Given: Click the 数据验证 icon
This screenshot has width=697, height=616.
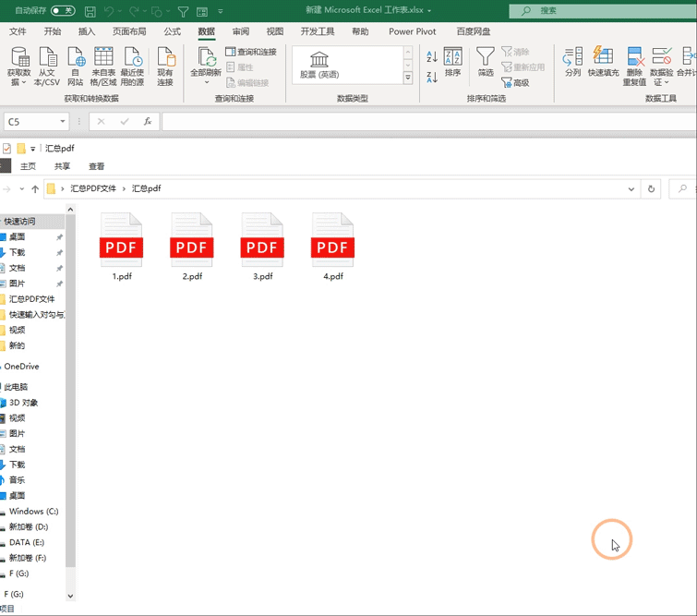Looking at the screenshot, I should tap(661, 66).
